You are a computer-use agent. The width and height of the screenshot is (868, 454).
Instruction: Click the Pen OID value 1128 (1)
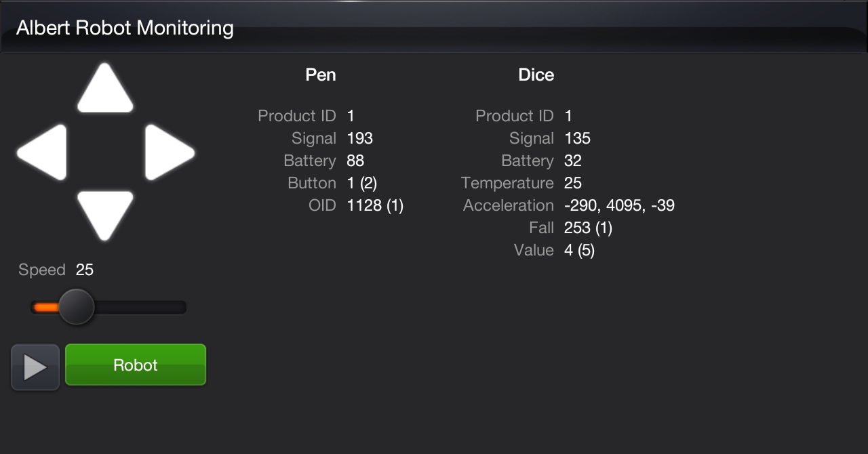pyautogui.click(x=375, y=205)
